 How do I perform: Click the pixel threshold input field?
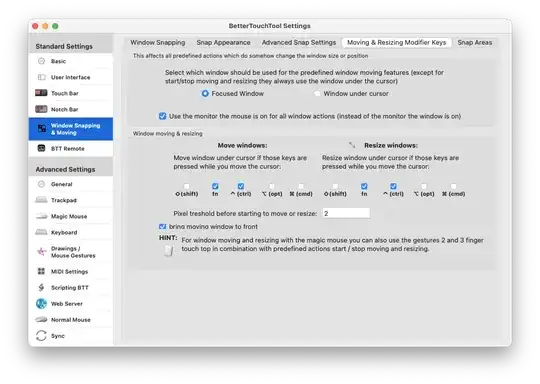tap(346, 213)
